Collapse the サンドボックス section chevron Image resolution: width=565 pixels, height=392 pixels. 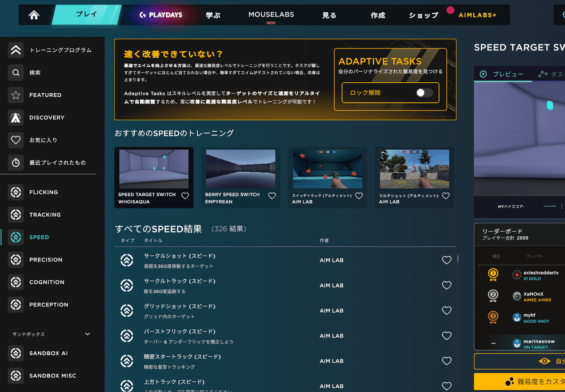pyautogui.click(x=87, y=334)
